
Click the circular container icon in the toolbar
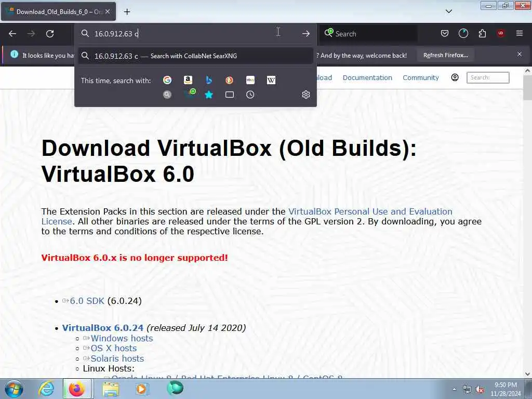pos(463,33)
